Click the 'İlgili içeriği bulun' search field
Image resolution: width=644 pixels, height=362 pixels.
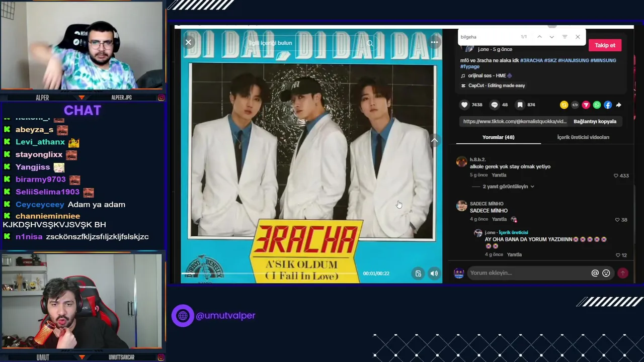(x=309, y=43)
